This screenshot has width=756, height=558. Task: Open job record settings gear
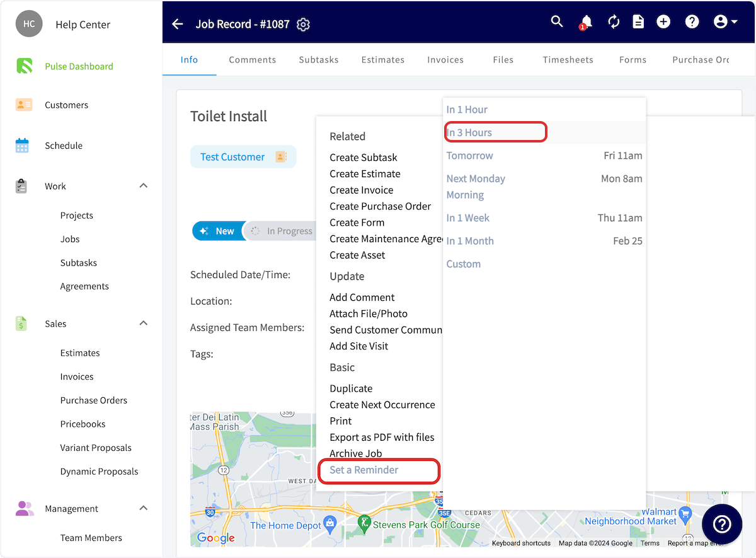[x=303, y=25]
